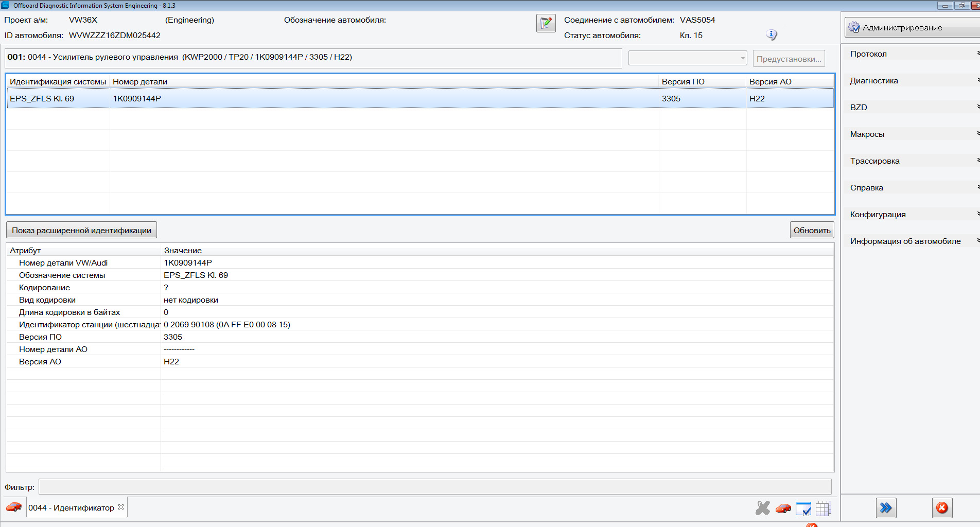Open Администрирование panel

(912, 28)
